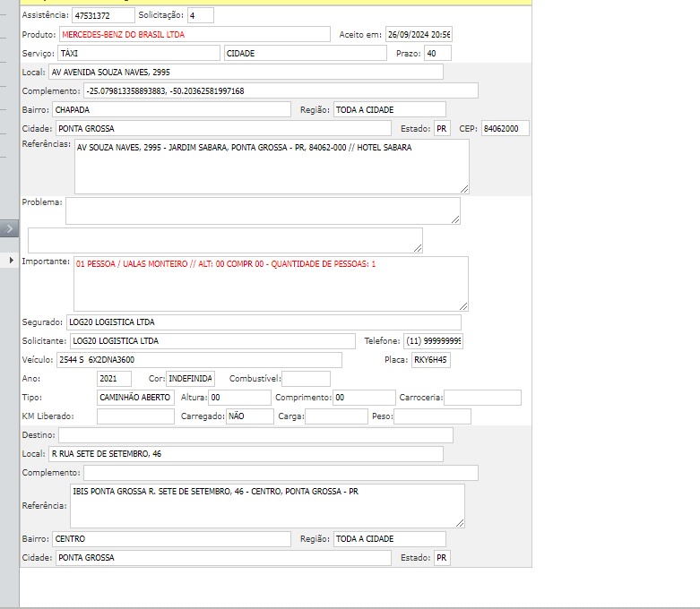Screen dimensions: 700x609
Task: Click origin Região field next to CHAPADA
Action: [x=389, y=109]
